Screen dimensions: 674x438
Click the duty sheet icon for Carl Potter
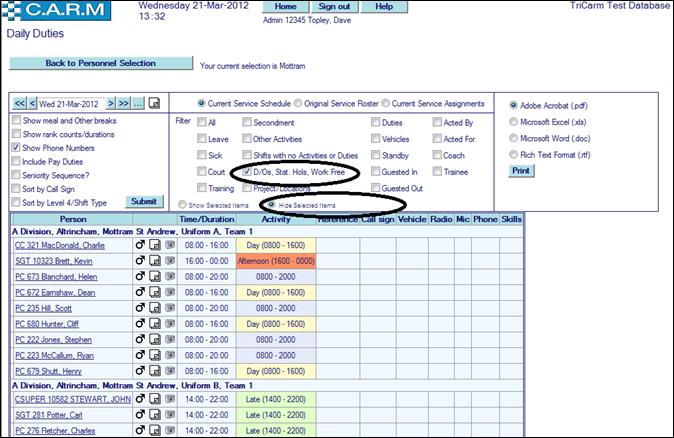pyautogui.click(x=155, y=415)
